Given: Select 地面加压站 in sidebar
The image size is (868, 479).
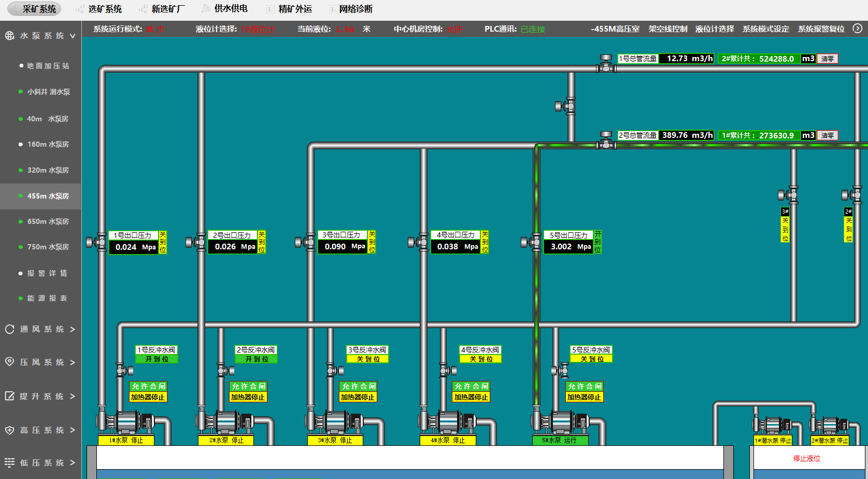Looking at the screenshot, I should click(44, 66).
